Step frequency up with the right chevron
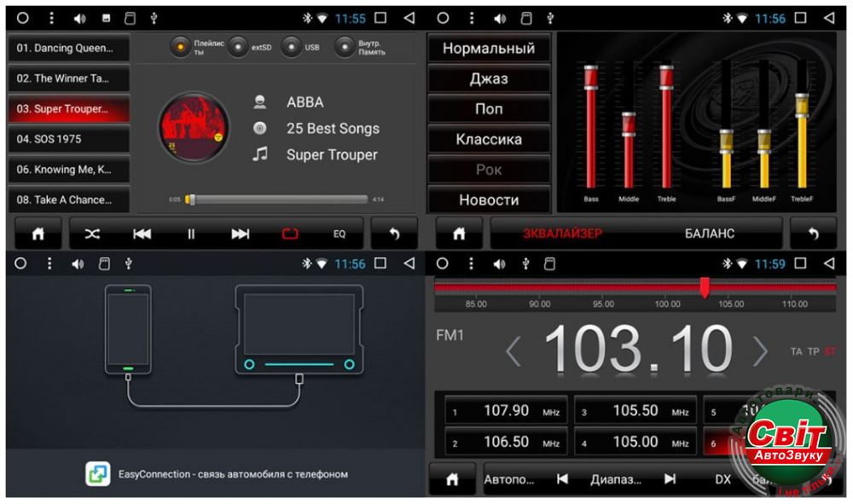Screen dimensions: 853x504 pos(759,350)
